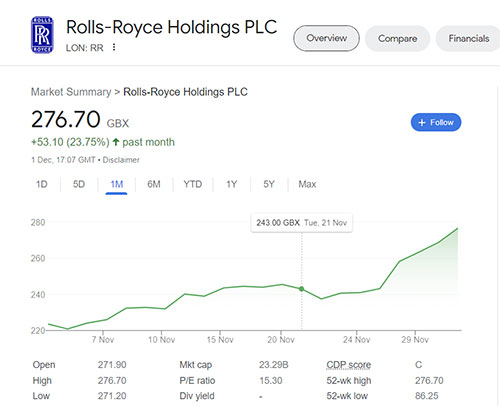This screenshot has height=406, width=500.
Task: Select the 1M time range
Action: (117, 184)
